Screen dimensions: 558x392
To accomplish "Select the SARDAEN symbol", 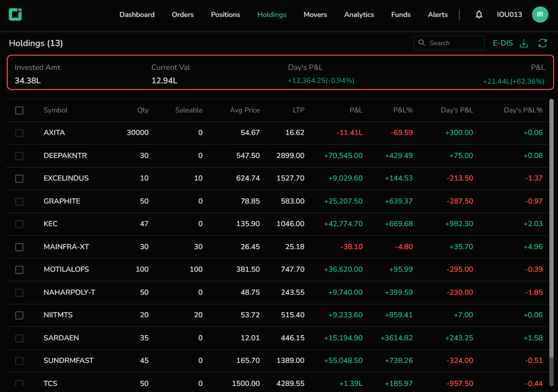I will [x=61, y=338].
